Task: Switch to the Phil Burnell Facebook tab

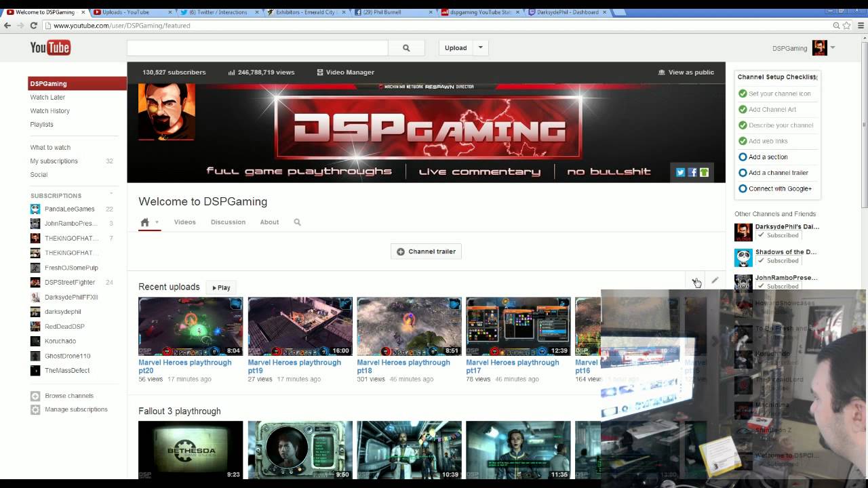Action: click(393, 12)
